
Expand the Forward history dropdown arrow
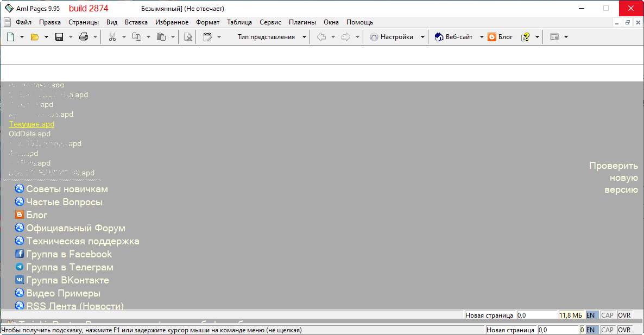(357, 37)
